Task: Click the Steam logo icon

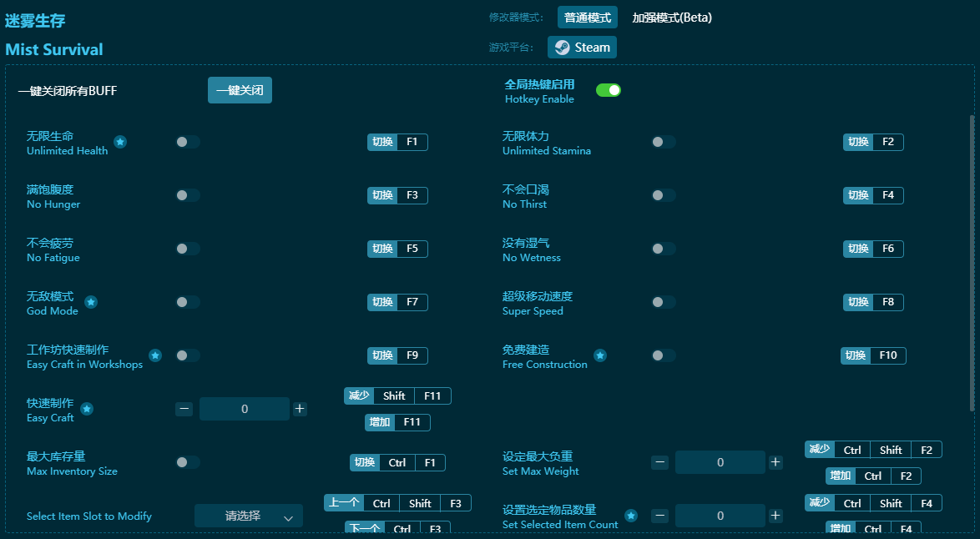Action: pyautogui.click(x=563, y=48)
